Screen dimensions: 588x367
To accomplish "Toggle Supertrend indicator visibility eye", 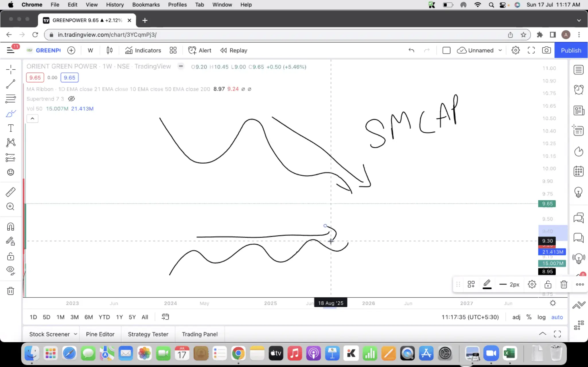I will pos(71,99).
